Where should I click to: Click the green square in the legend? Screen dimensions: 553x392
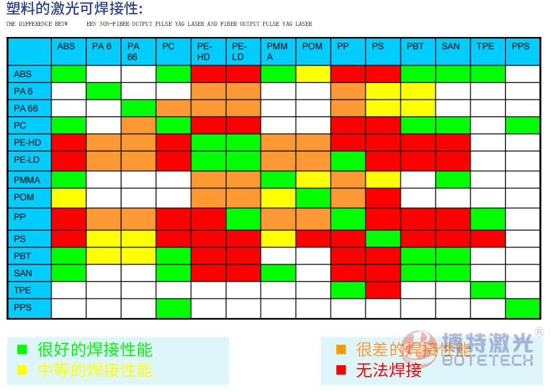22,349
